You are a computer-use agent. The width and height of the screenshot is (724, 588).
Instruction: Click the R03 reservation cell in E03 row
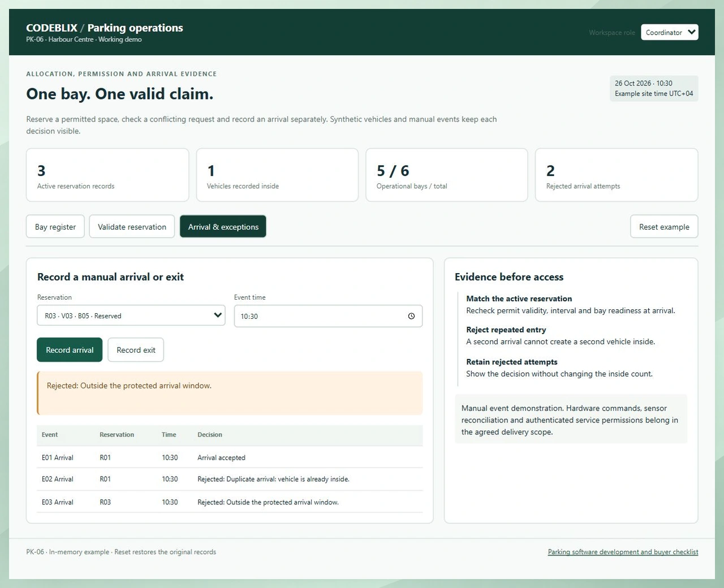pyautogui.click(x=105, y=502)
